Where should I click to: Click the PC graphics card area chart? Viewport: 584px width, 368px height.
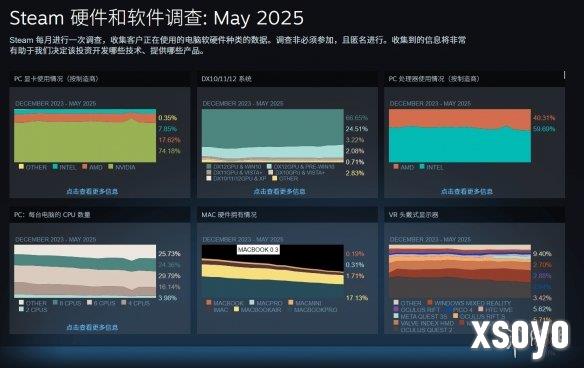pyautogui.click(x=85, y=136)
